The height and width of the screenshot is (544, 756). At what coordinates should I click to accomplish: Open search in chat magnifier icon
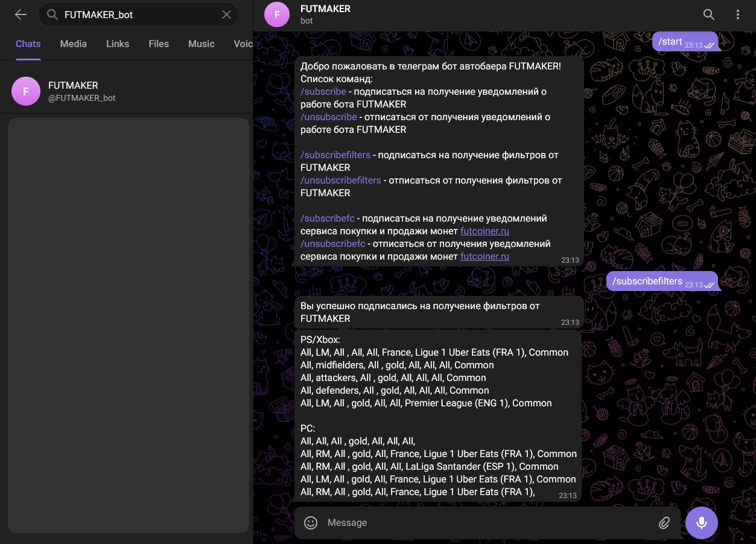click(x=709, y=14)
